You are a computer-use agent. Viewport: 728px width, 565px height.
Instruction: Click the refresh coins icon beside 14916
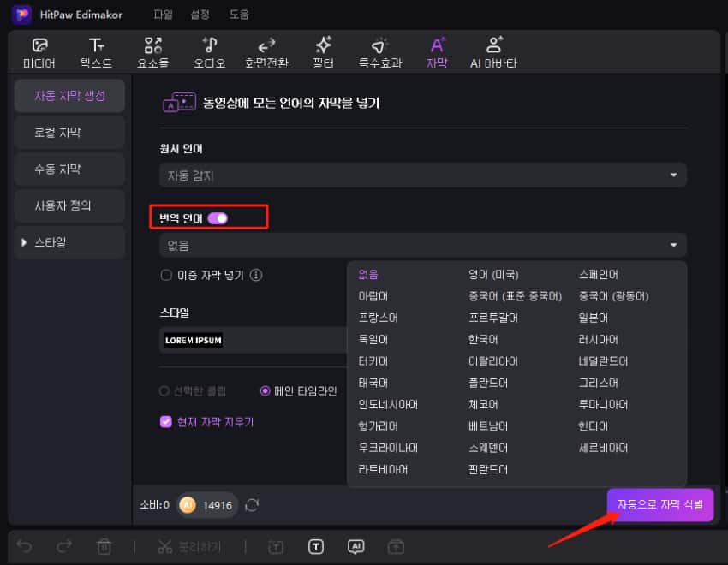(x=252, y=505)
